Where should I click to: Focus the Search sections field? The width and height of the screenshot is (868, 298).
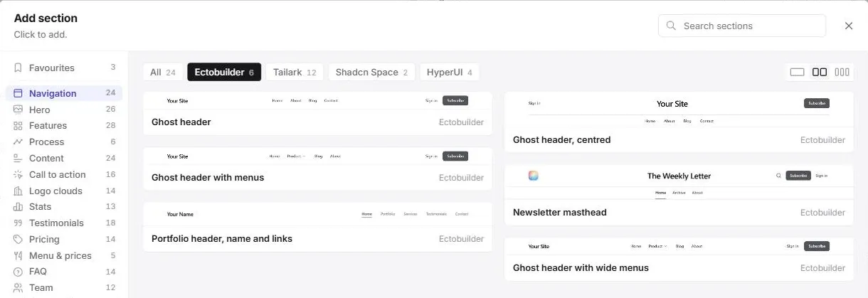742,26
